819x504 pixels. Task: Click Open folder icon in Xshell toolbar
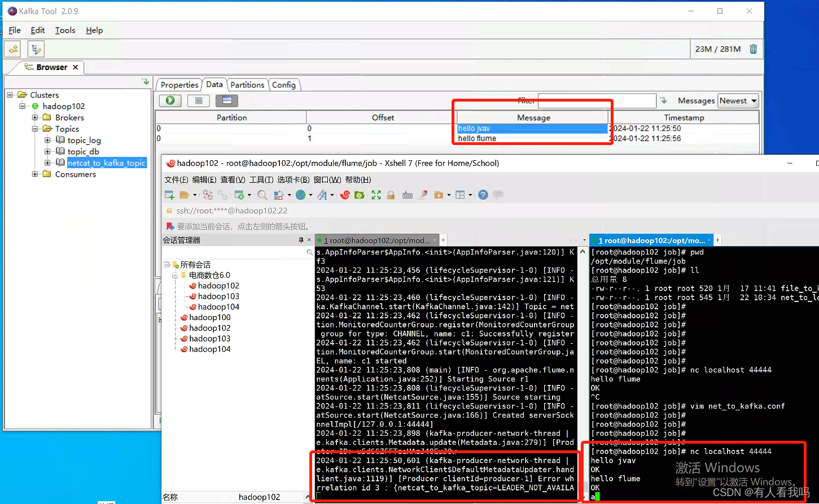[184, 195]
